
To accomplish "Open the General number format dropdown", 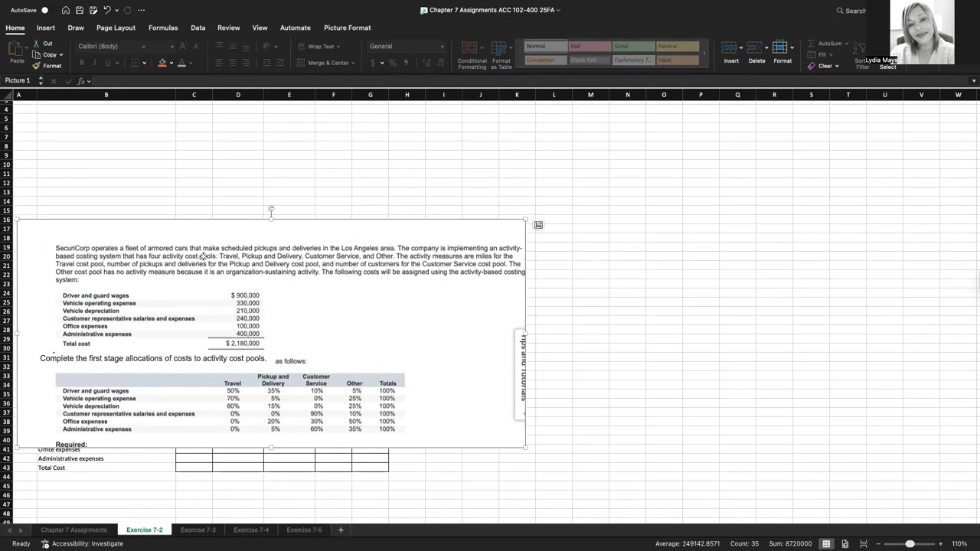I will point(407,46).
